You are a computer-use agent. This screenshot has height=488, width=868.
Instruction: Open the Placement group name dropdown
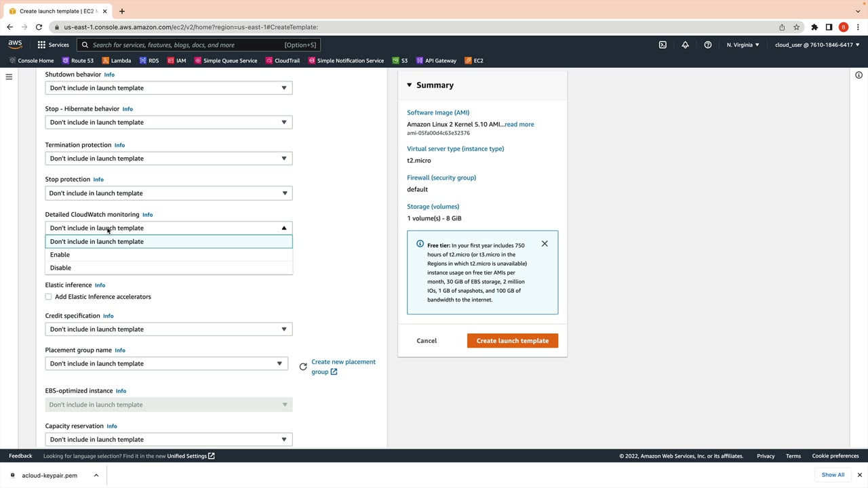click(x=166, y=364)
